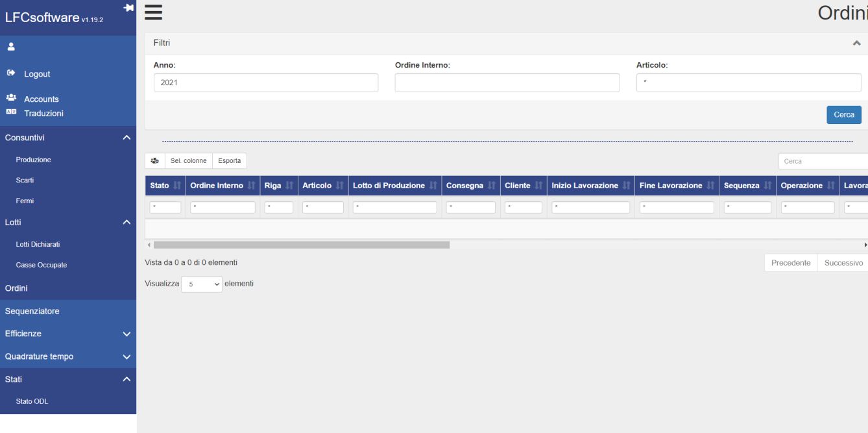Click the LFCsoftware logo title
This screenshot has width=868, height=433.
42,18
